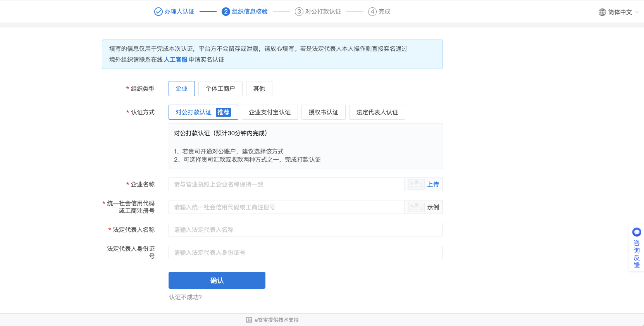Click the 企业名称 field label
The width and height of the screenshot is (644, 326).
point(143,185)
